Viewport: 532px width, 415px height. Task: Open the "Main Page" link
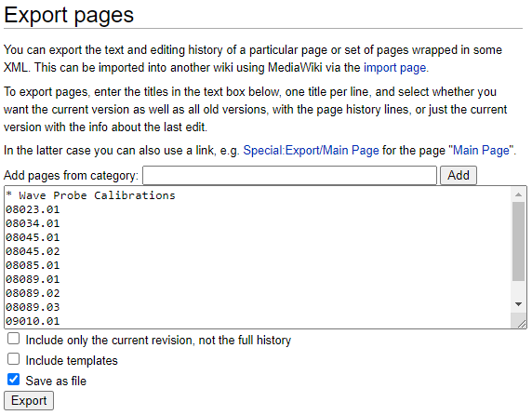pos(481,151)
